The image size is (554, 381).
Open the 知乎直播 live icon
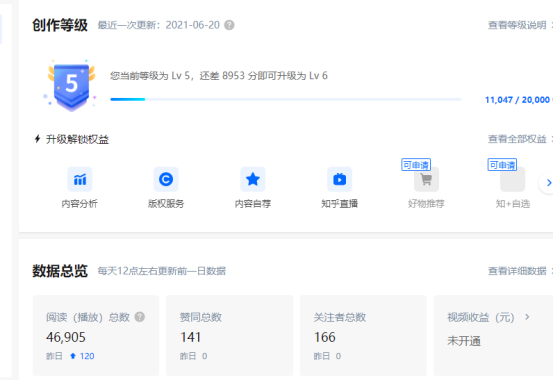340,179
